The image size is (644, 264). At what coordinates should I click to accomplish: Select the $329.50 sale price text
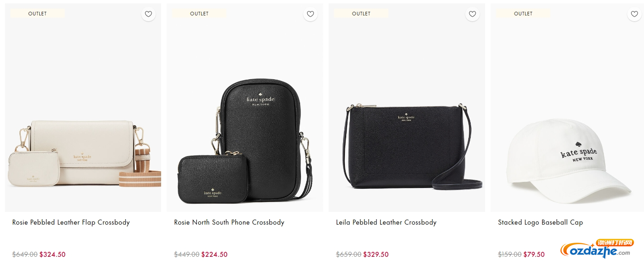(376, 254)
